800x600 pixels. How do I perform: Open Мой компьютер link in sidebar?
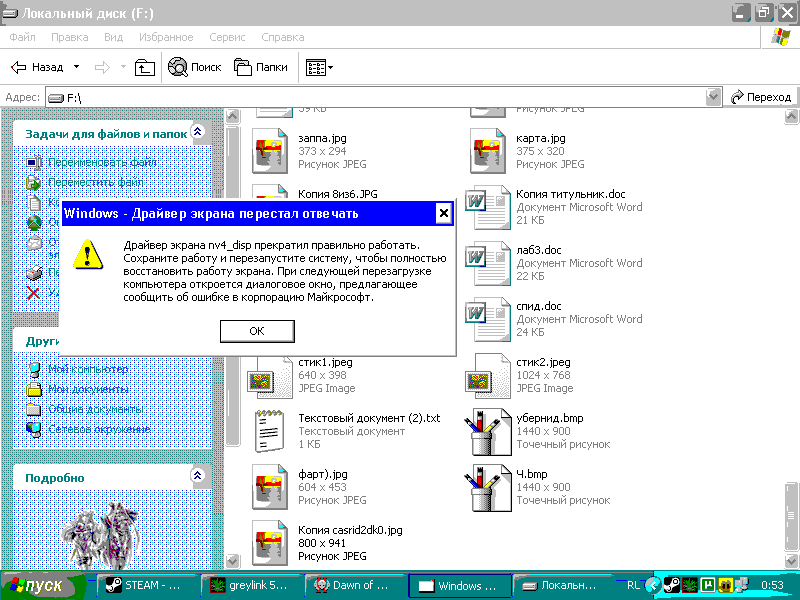coord(88,369)
